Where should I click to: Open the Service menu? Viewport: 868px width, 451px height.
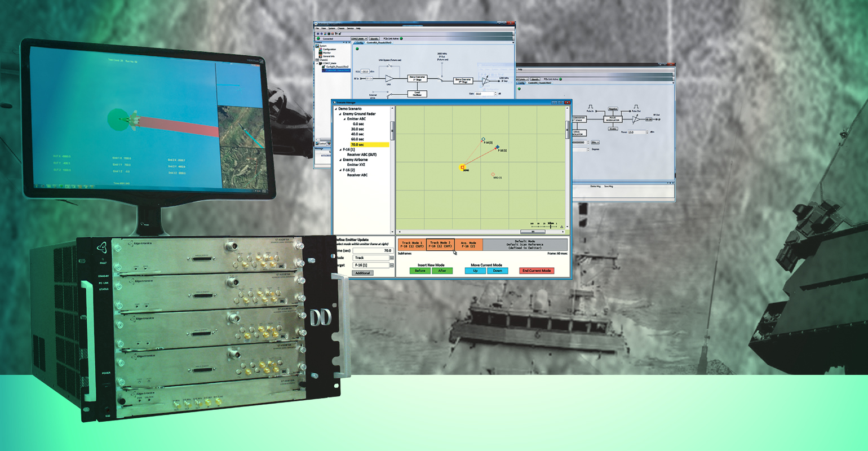coord(350,28)
